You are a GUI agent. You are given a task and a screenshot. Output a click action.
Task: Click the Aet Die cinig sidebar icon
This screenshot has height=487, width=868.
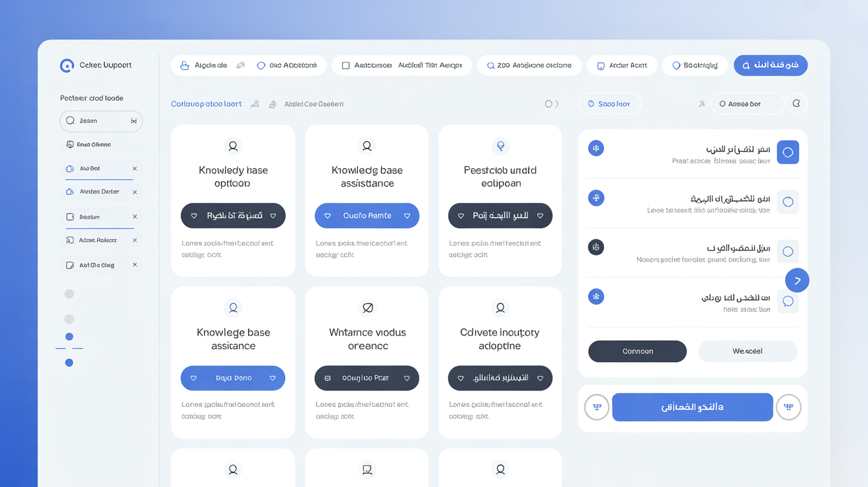click(69, 265)
